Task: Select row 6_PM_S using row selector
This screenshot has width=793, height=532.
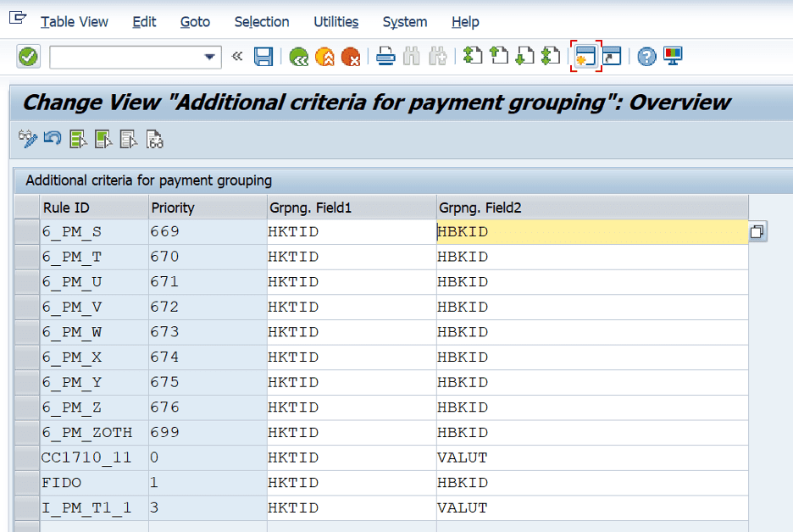Action: coord(27,231)
